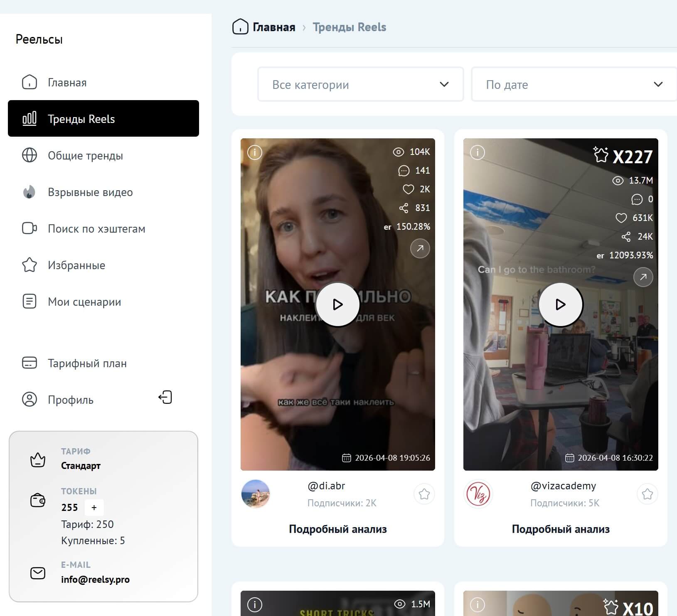The image size is (677, 616).
Task: Open info icon on @vizacademy video
Action: [477, 152]
